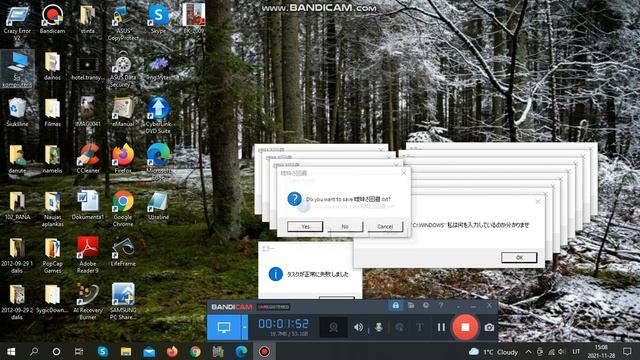Viewport: 640px width, 360px height.
Task: Launch Google Chrome desktop shortcut
Action: pos(123,209)
